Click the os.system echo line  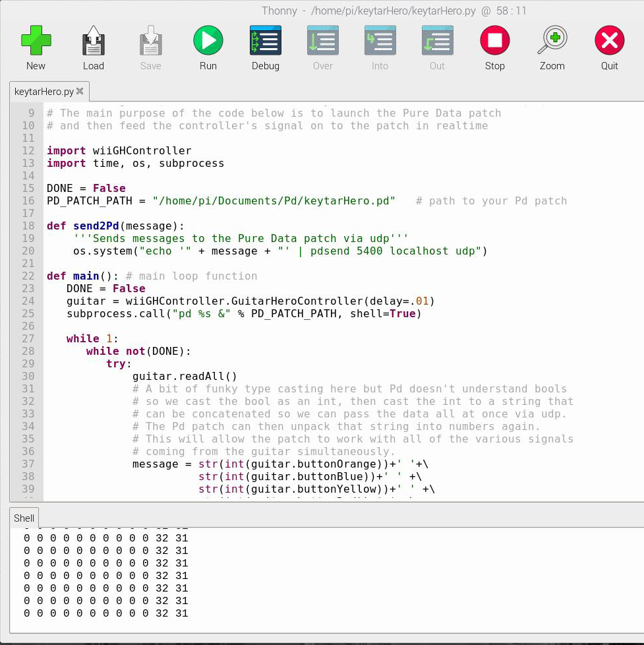coord(280,251)
